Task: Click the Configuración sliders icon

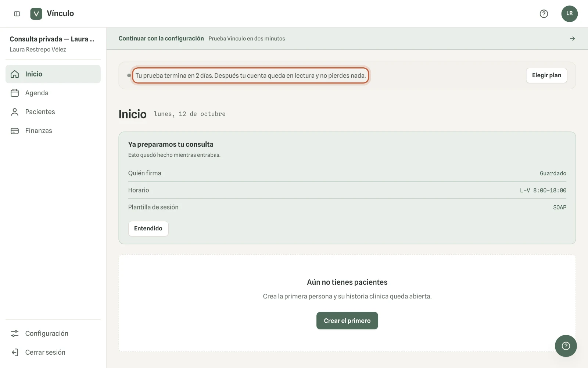Action: click(x=15, y=333)
